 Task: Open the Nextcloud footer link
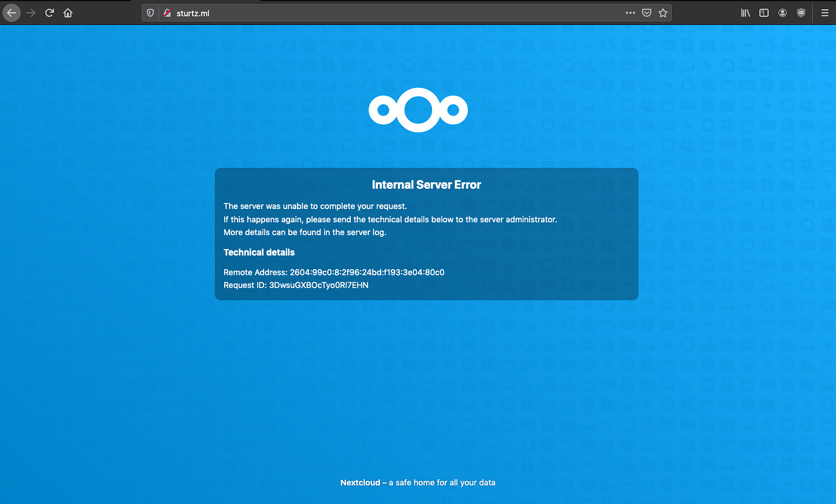(x=360, y=483)
